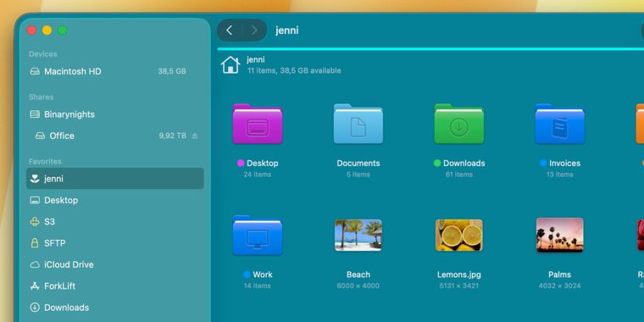Select jenni in Favorites
This screenshot has height=322, width=644.
coord(115,179)
